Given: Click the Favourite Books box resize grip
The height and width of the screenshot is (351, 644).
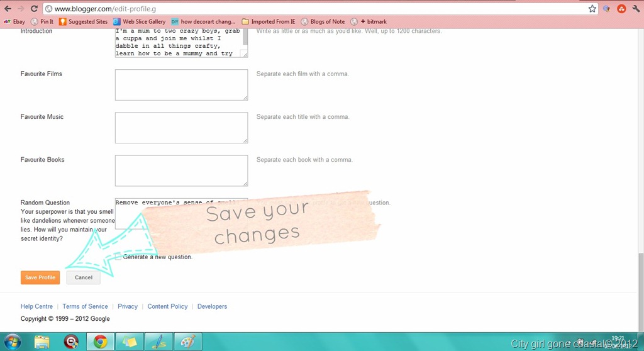Looking at the screenshot, I should (x=245, y=184).
